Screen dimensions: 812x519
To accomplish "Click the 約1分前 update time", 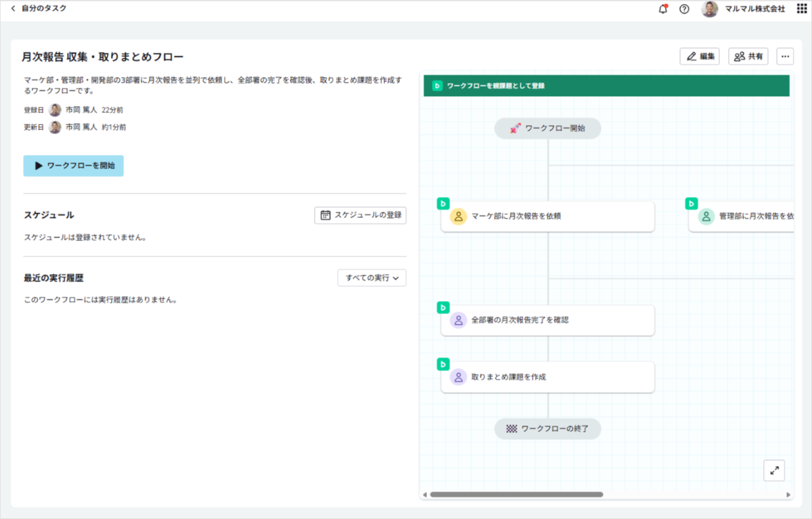I will [x=114, y=127].
